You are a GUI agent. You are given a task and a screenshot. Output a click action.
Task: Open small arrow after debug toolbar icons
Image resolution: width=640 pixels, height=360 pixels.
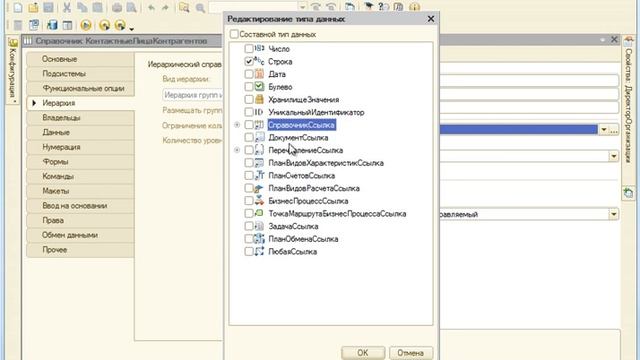(x=131, y=29)
